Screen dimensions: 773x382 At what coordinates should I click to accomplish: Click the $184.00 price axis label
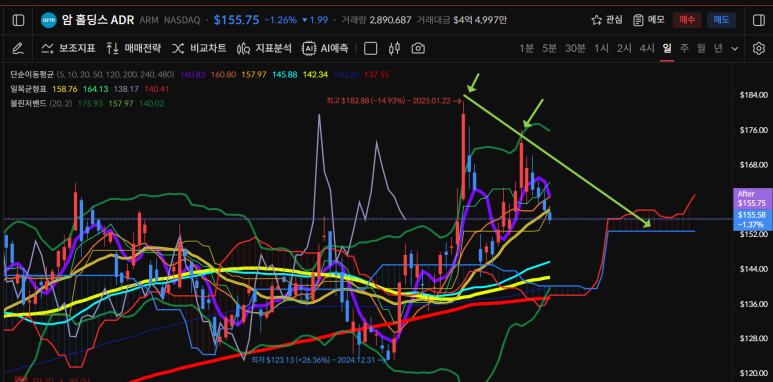[x=754, y=95]
